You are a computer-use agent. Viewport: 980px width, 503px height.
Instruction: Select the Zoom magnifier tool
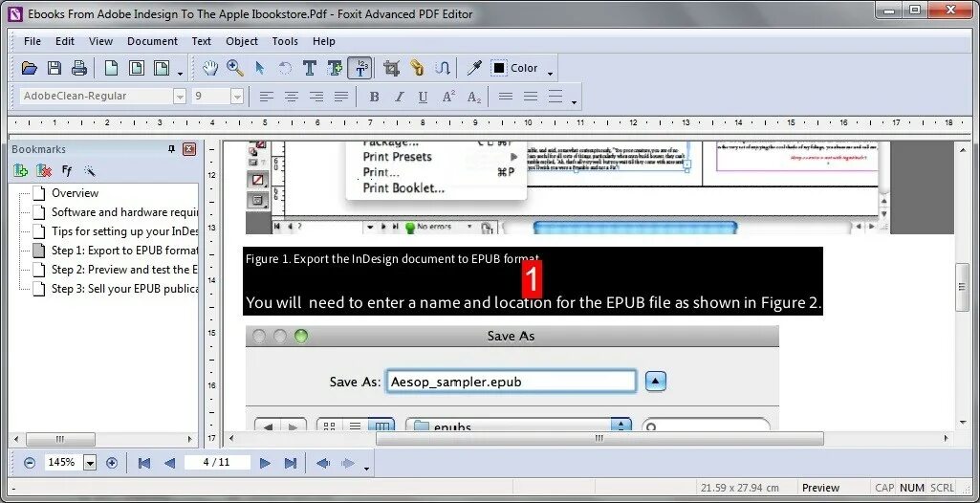(x=235, y=68)
